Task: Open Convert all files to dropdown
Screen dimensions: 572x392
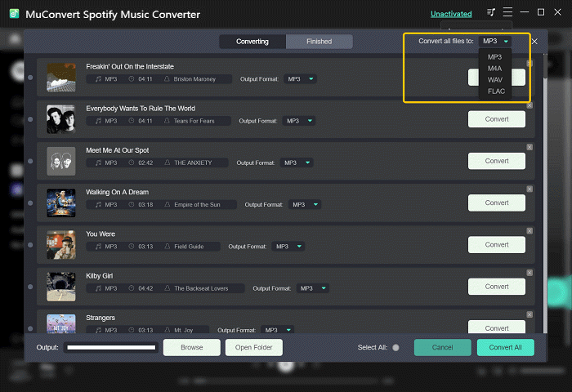Action: (495, 41)
